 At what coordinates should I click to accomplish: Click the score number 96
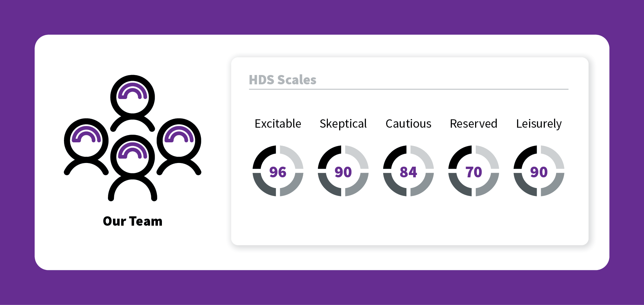[278, 172]
